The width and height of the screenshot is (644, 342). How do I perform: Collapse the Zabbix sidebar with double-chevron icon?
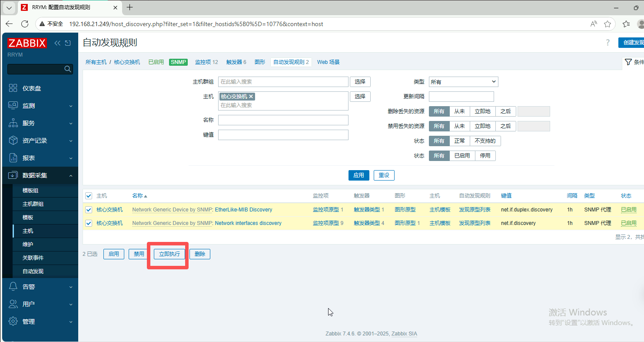(57, 43)
